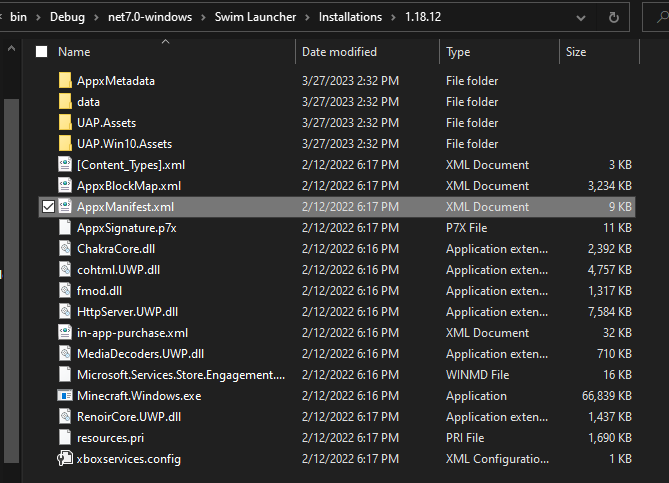The image size is (669, 483).
Task: Click the xboxservices.config file icon
Action: point(65,459)
